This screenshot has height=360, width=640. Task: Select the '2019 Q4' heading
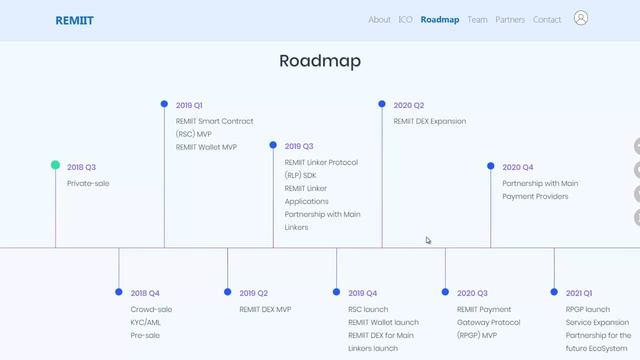tap(362, 293)
